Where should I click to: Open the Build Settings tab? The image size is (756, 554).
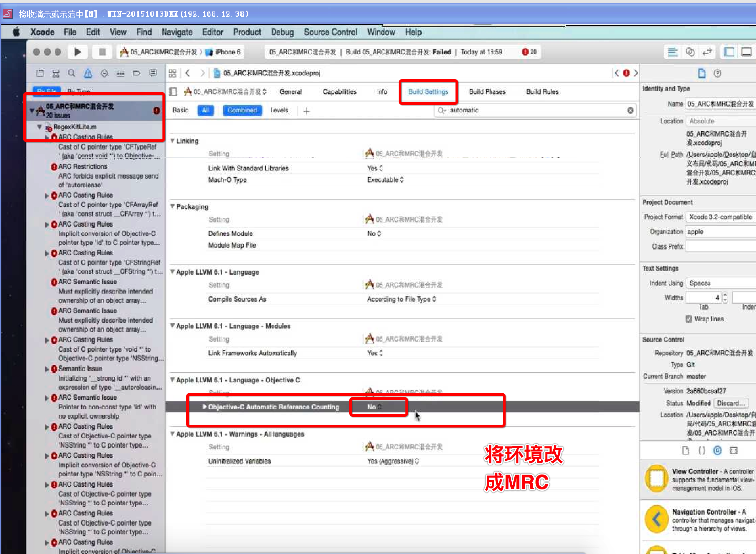[428, 92]
